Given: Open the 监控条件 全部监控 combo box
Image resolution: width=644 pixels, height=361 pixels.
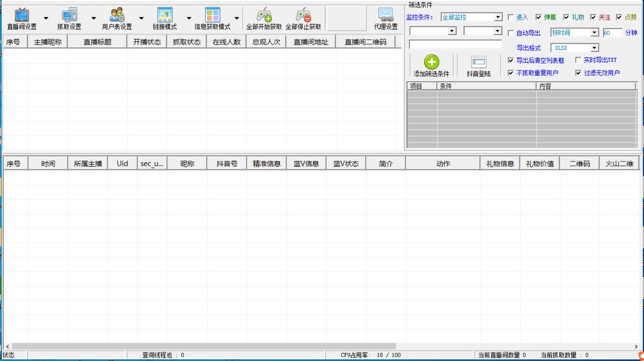Looking at the screenshot, I should point(472,17).
